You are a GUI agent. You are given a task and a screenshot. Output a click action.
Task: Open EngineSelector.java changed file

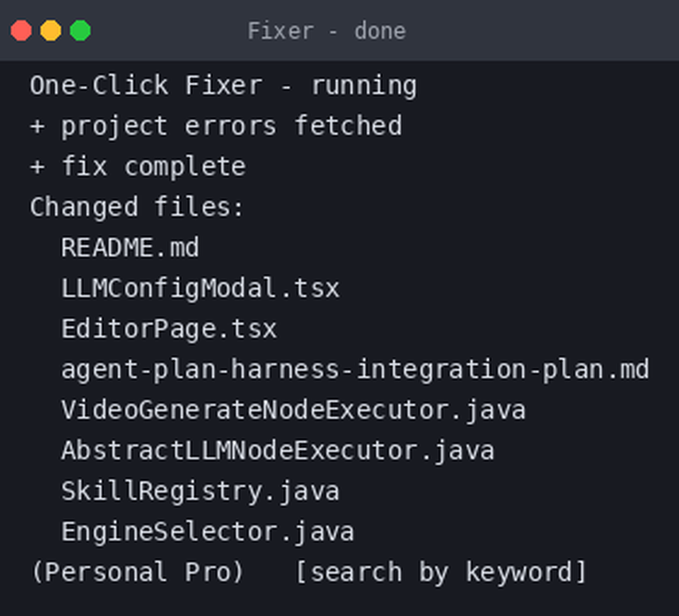208,532
